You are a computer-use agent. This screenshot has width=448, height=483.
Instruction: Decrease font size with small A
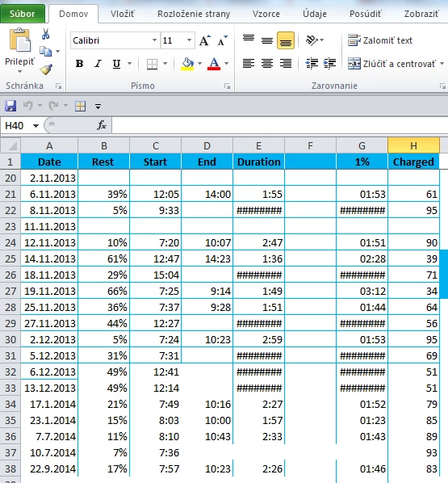pyautogui.click(x=222, y=40)
